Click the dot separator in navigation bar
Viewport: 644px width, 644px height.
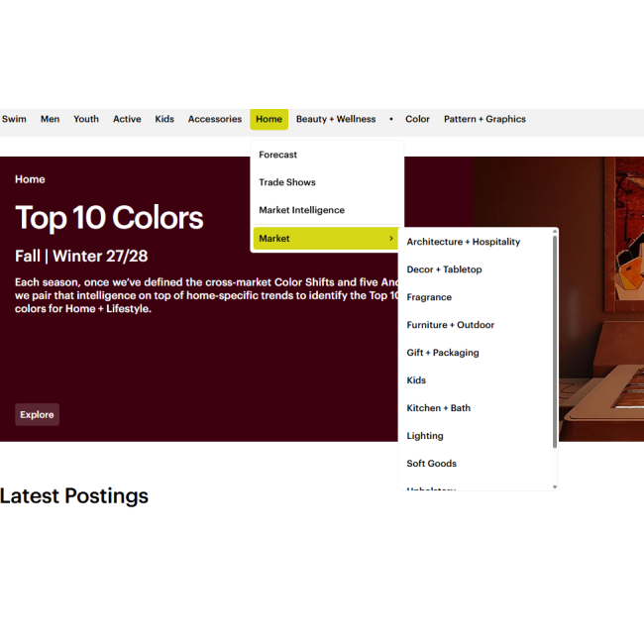(x=391, y=119)
